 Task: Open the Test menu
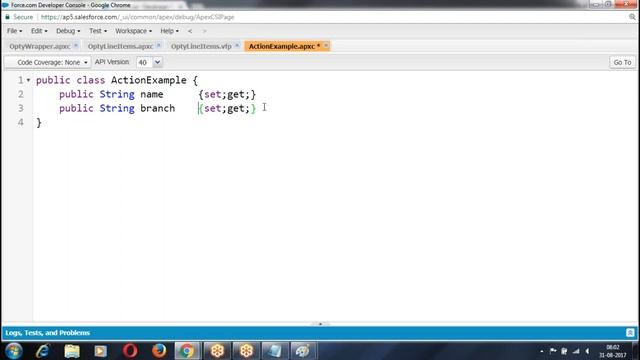coord(98,31)
